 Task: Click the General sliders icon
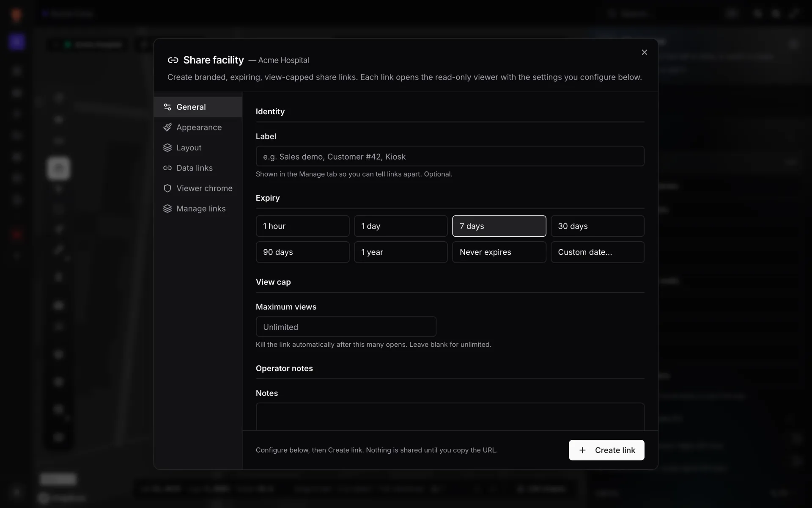[x=167, y=107]
